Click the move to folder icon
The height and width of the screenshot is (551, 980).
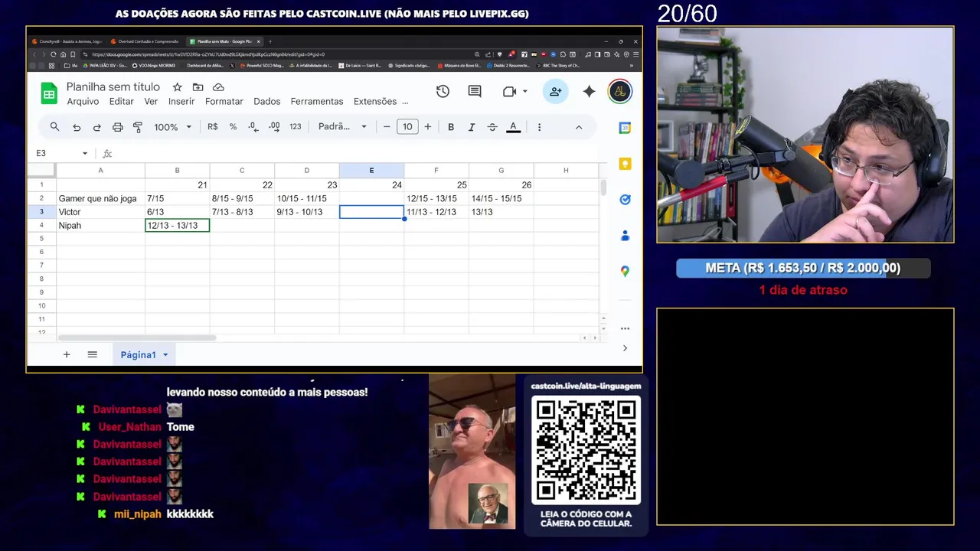tap(198, 87)
